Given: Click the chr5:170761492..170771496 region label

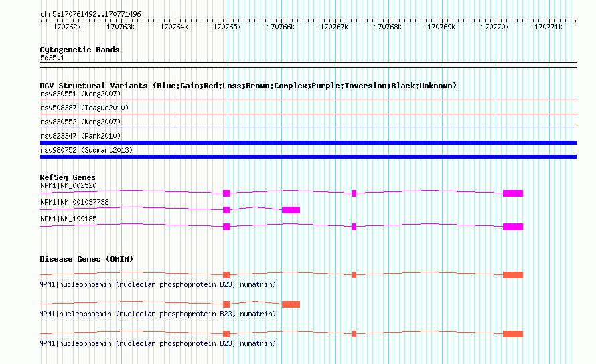Looking at the screenshot, I should pos(90,14).
